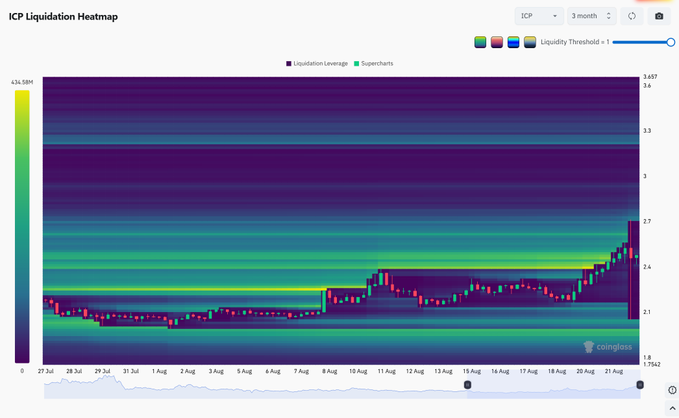Select the green-yellow viridis color scheme swatch
This screenshot has height=418, width=679.
point(480,42)
